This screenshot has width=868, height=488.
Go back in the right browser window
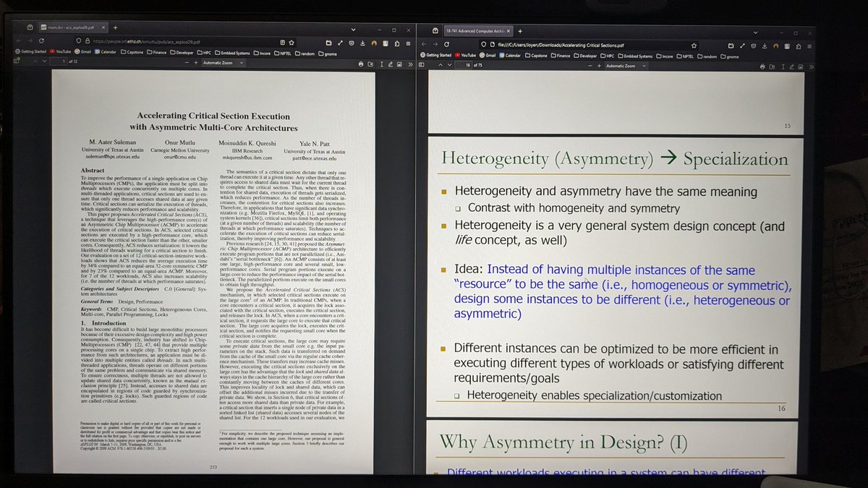425,46
